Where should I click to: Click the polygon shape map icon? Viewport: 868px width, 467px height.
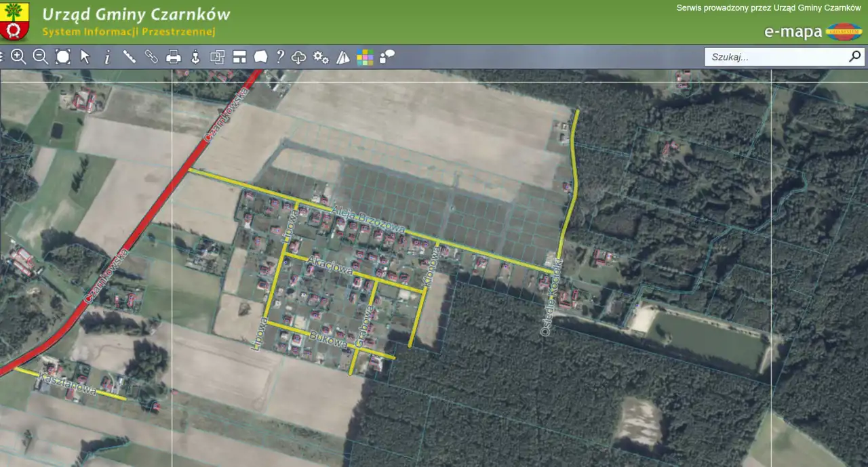[x=260, y=57]
